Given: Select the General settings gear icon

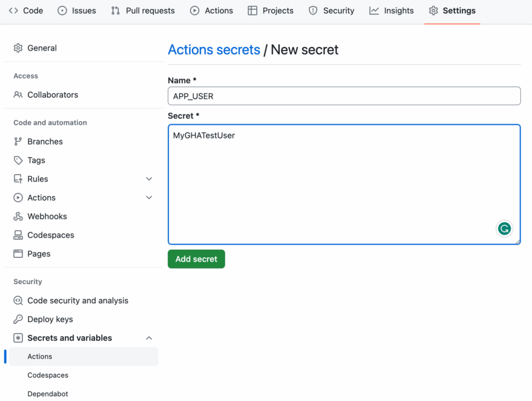Looking at the screenshot, I should [x=18, y=48].
